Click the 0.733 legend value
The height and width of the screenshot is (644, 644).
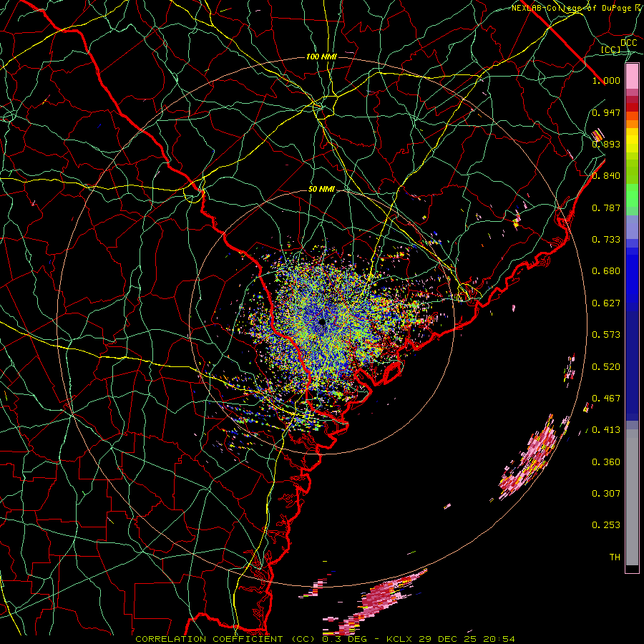coord(606,240)
